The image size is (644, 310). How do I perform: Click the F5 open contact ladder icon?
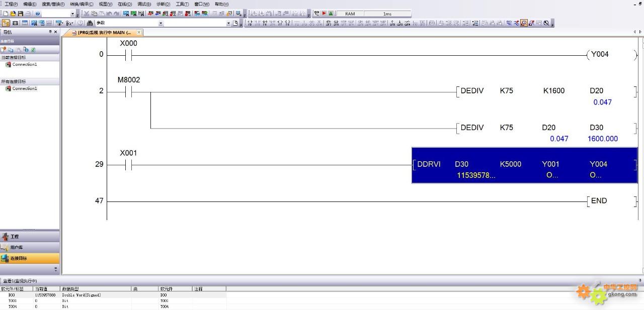250,23
